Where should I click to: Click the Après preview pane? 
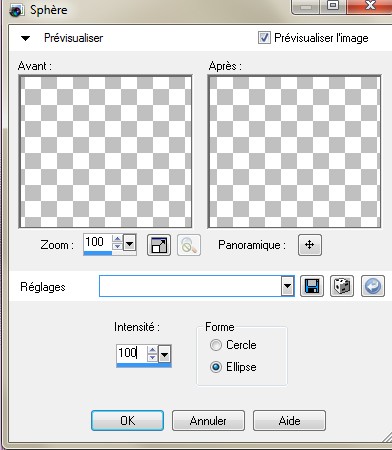tap(294, 152)
